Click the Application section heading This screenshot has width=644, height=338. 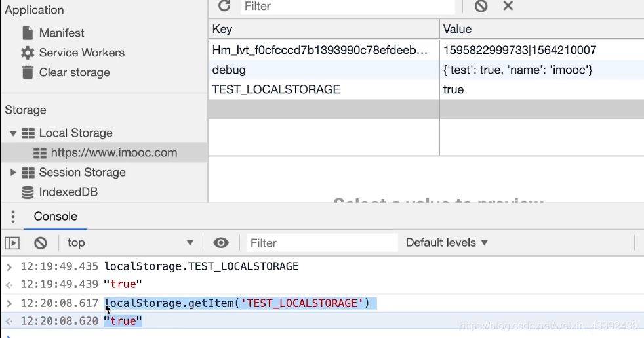pos(34,10)
